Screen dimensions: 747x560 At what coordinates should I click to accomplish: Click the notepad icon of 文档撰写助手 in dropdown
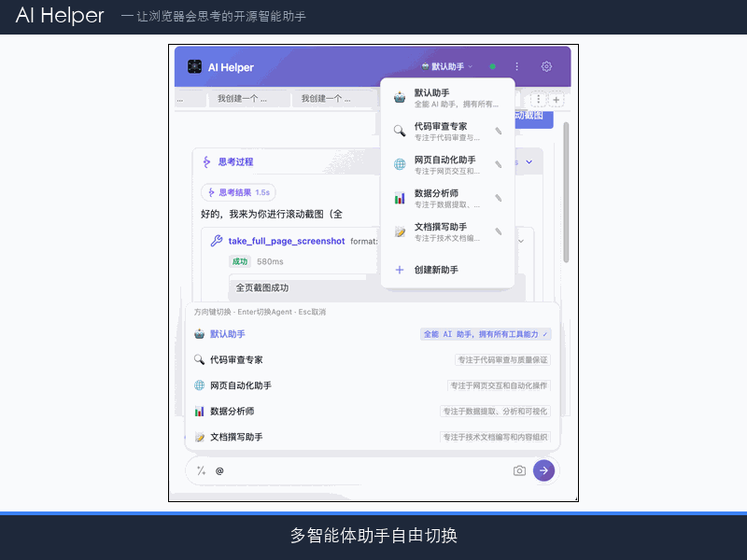[400, 231]
